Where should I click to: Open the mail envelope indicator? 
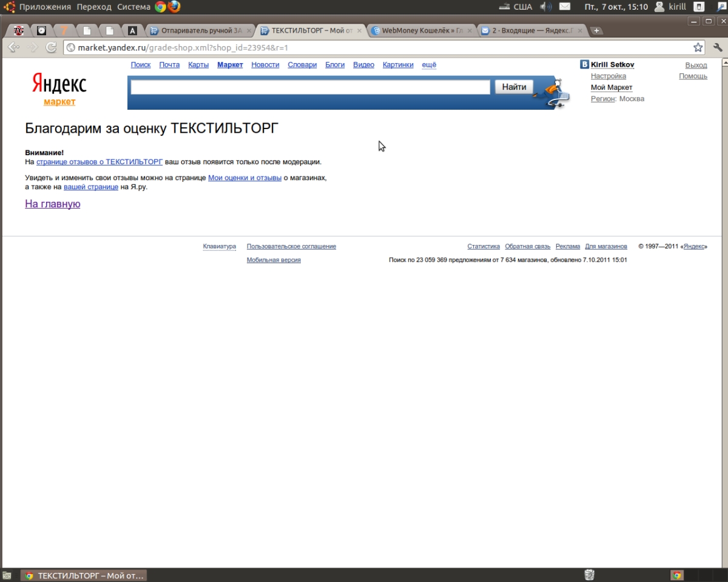pos(565,7)
